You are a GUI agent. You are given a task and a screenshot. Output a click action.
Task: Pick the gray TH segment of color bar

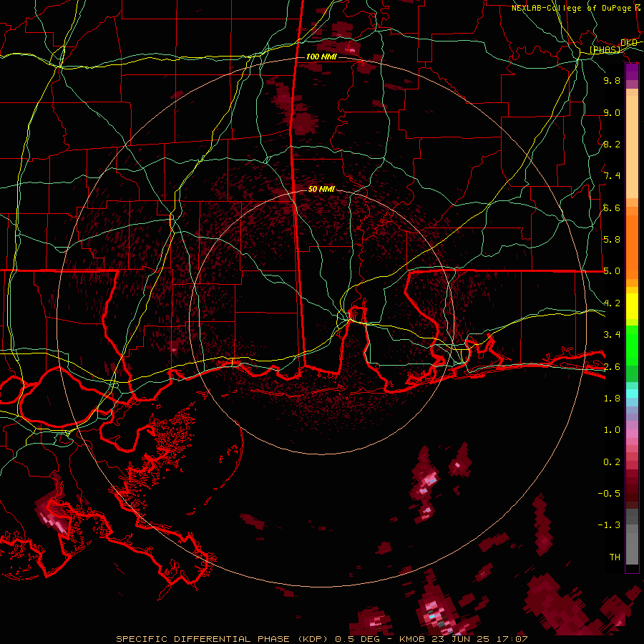632,548
